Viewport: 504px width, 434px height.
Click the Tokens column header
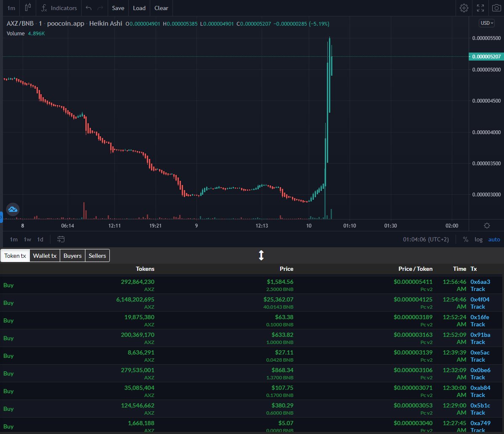tap(145, 269)
